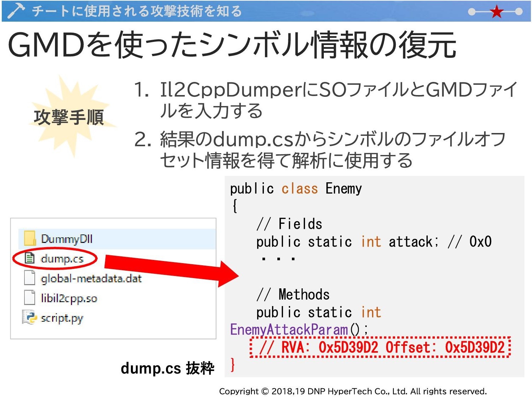Select the script.py file name
Screen dimensions: 532x399
tap(62, 318)
